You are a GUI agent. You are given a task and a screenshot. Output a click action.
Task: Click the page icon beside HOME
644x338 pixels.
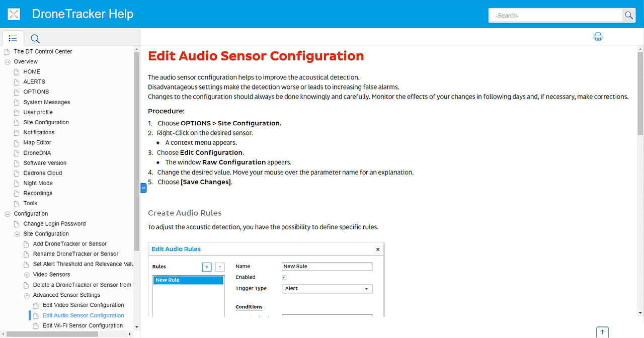click(17, 72)
